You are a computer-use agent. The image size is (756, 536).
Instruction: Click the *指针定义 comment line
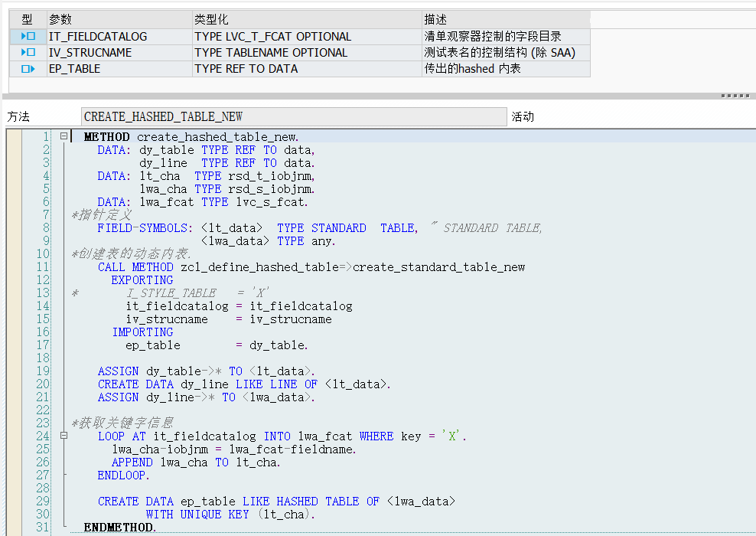(x=101, y=214)
